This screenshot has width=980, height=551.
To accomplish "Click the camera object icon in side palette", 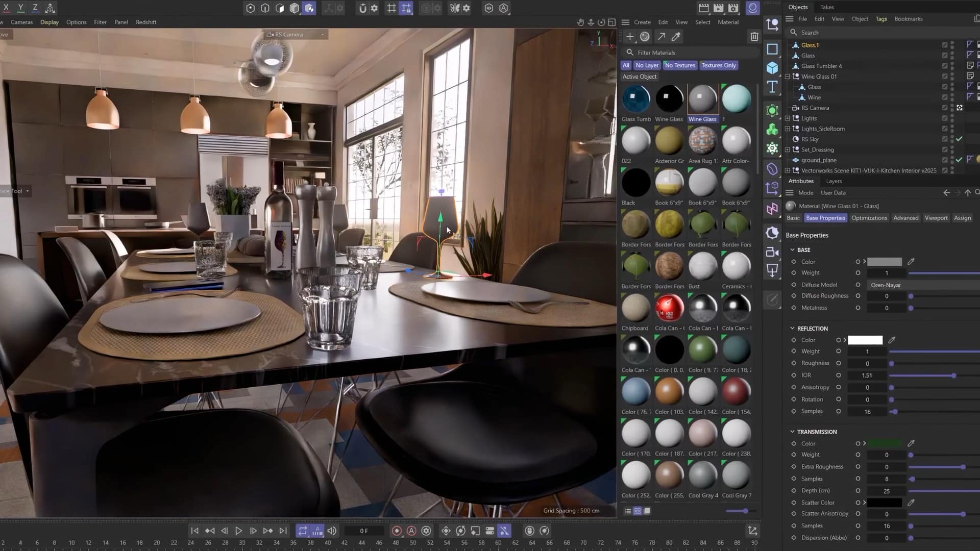I will point(772,252).
